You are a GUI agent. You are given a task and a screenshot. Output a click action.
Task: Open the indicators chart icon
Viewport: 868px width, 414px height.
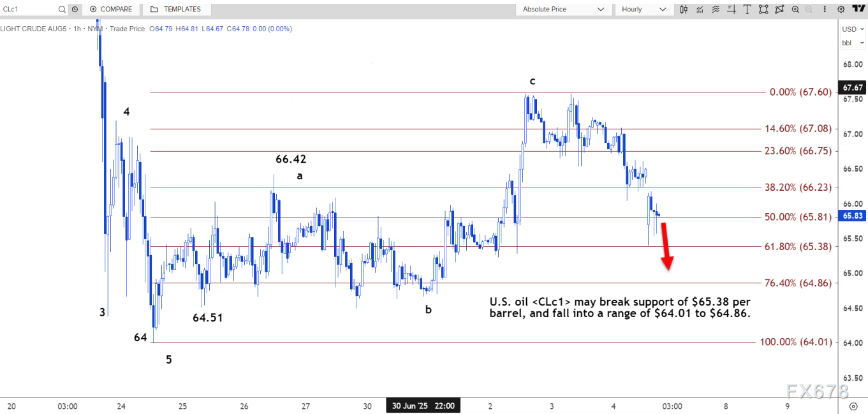700,9
